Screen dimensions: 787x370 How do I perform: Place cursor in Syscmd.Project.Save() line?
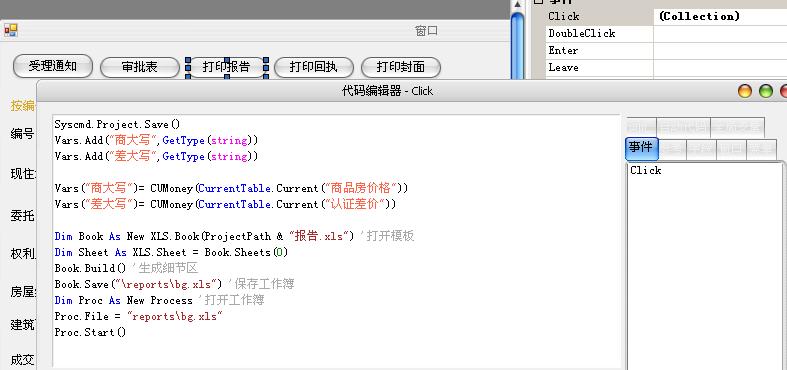tap(117, 124)
